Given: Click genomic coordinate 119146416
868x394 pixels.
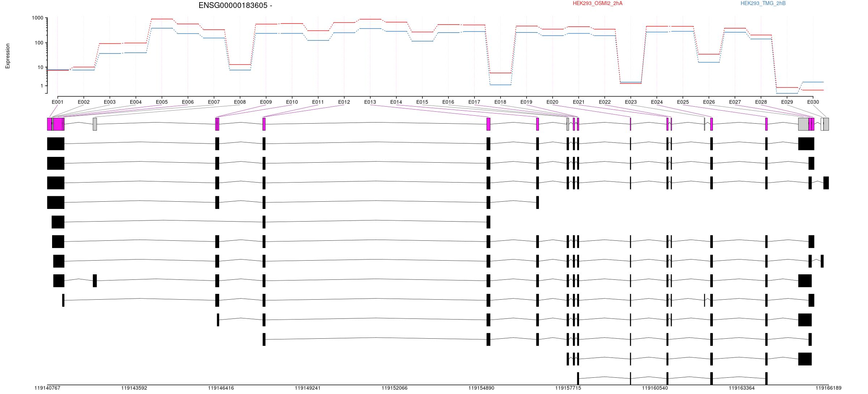Looking at the screenshot, I should point(221,388).
